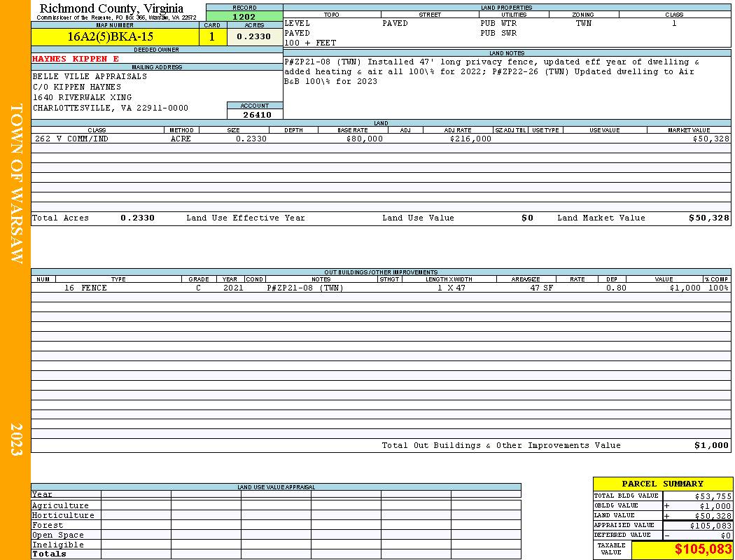Select the record number 1202
Image resolution: width=735 pixels, height=560 pixels.
244,16
